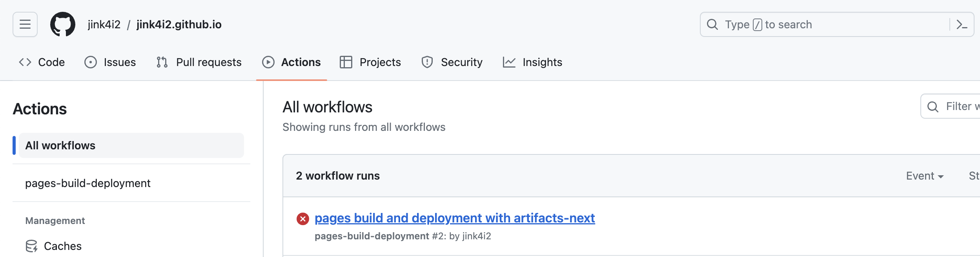This screenshot has height=257, width=980.
Task: Click the Security shield icon
Action: point(427,62)
